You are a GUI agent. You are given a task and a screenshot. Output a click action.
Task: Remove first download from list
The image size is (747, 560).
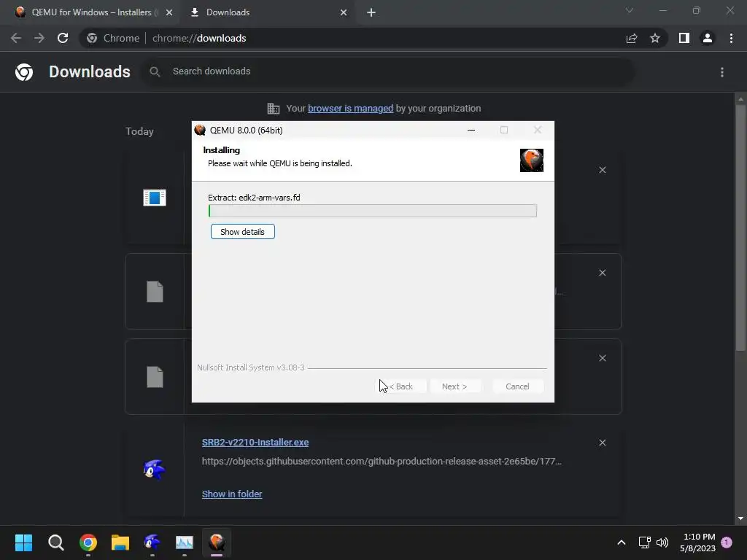click(x=602, y=170)
